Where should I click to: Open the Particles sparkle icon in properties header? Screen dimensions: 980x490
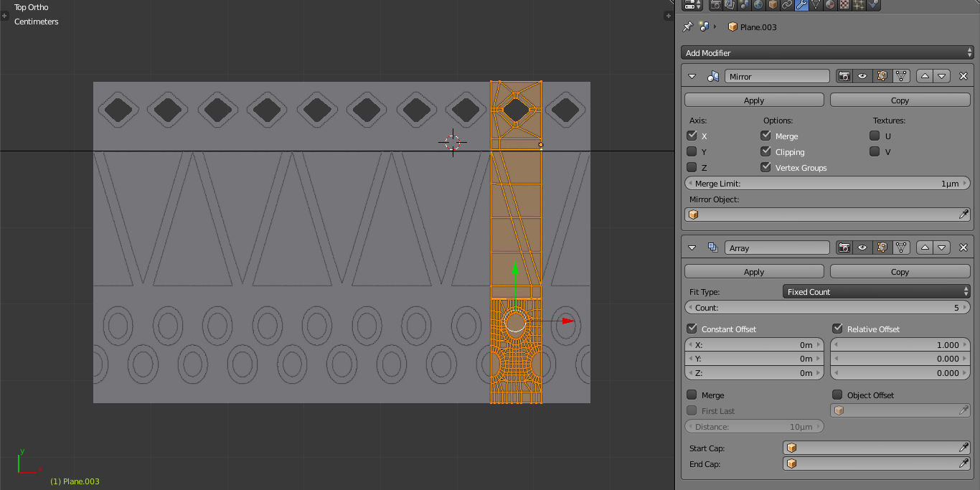[857, 5]
